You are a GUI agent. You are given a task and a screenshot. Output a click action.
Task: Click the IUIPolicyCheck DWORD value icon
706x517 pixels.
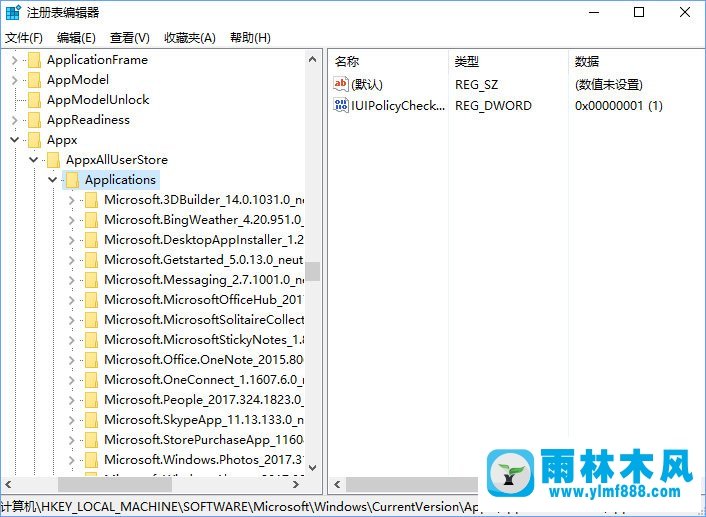341,105
